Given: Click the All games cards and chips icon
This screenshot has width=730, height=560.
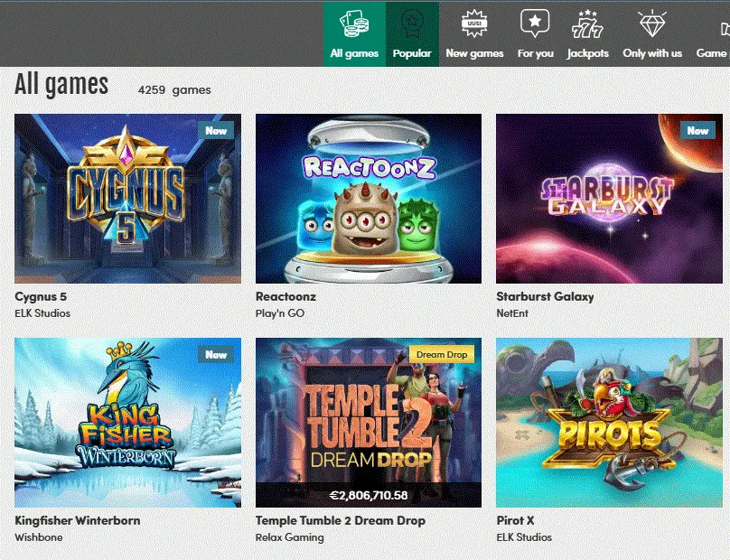Looking at the screenshot, I should tap(354, 24).
